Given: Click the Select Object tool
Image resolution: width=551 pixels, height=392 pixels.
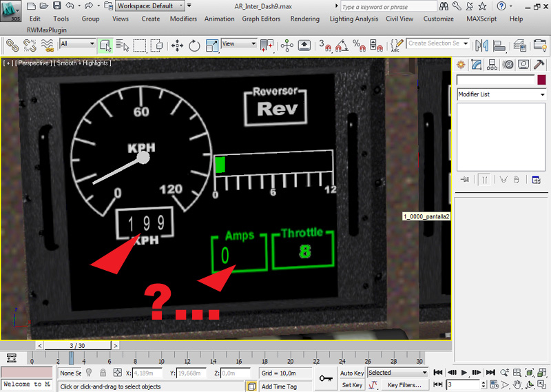Looking at the screenshot, I should pos(105,45).
